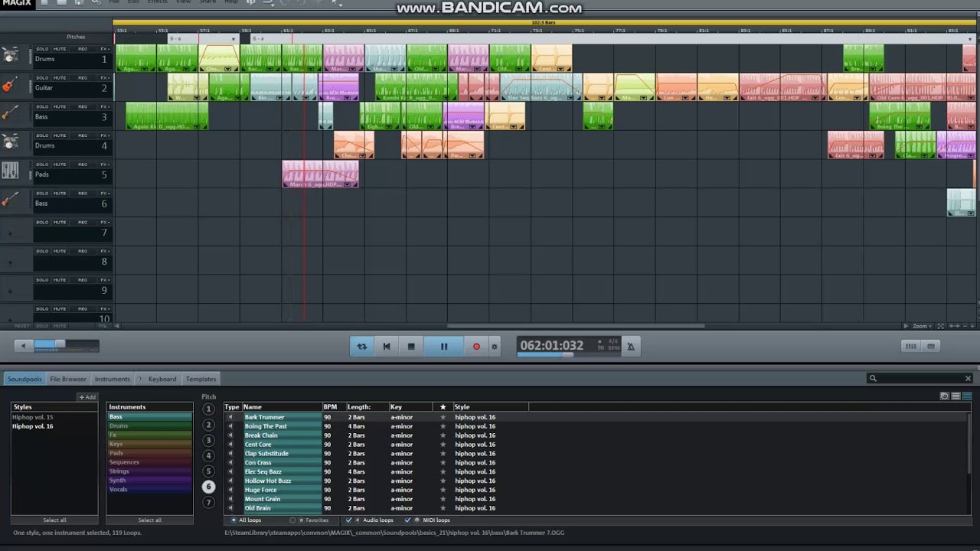
Task: Open the FX dropdown of Bass track 6
Action: pyautogui.click(x=104, y=194)
